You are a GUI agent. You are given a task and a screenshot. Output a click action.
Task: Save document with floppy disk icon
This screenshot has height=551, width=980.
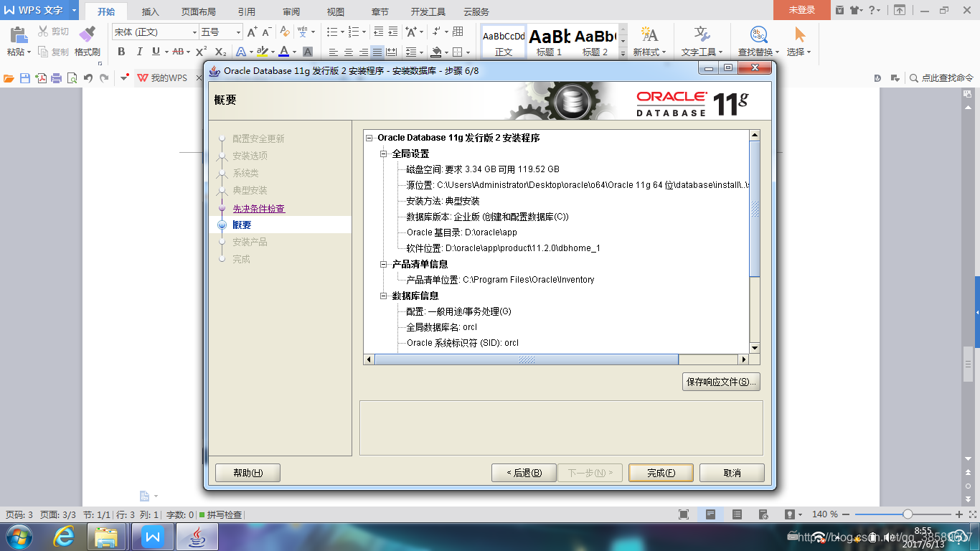[x=25, y=78]
